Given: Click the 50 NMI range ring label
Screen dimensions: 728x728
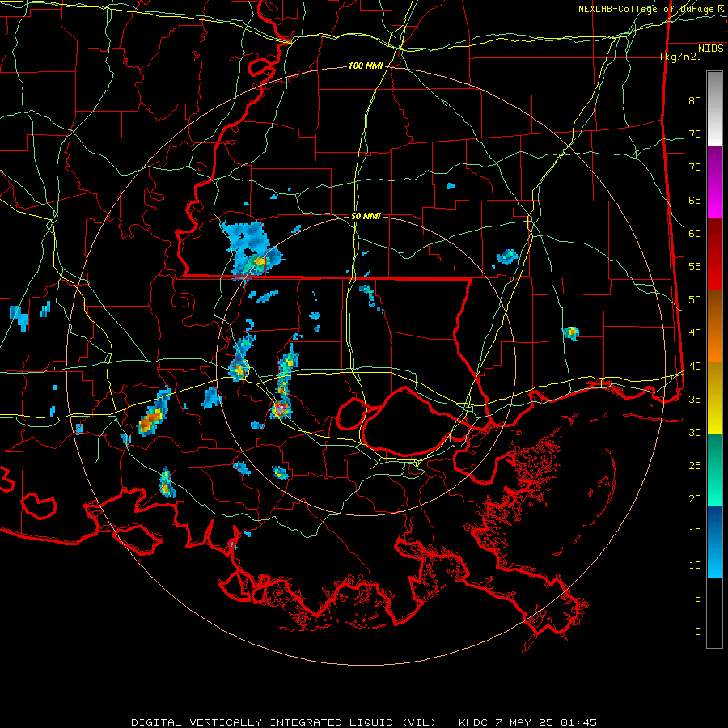Looking at the screenshot, I should click(x=366, y=216).
